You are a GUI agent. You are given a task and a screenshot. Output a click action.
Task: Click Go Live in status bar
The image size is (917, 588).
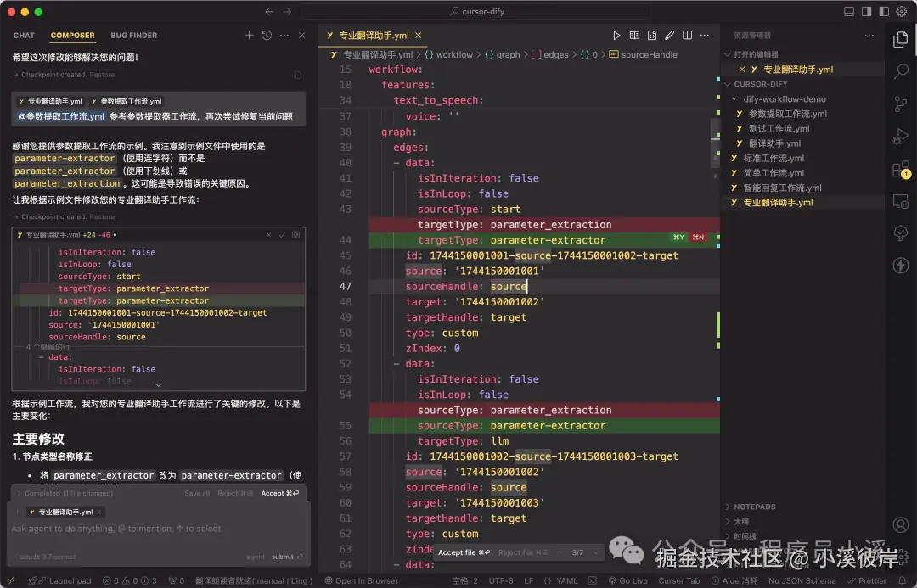[627, 580]
